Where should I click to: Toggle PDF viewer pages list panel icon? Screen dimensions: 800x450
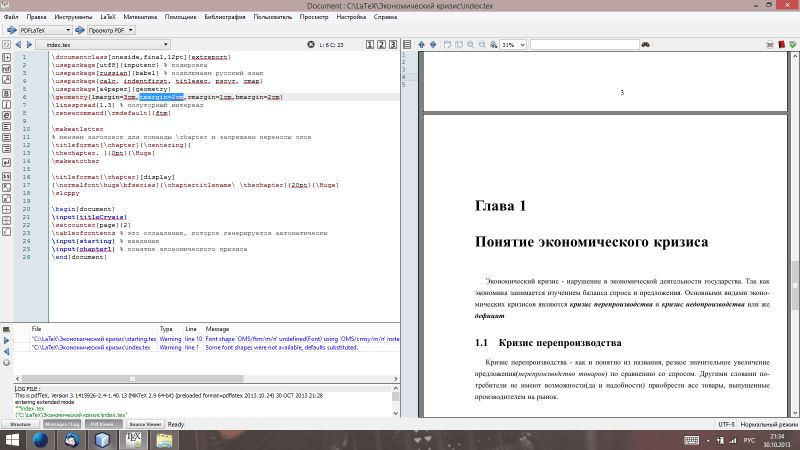click(407, 44)
